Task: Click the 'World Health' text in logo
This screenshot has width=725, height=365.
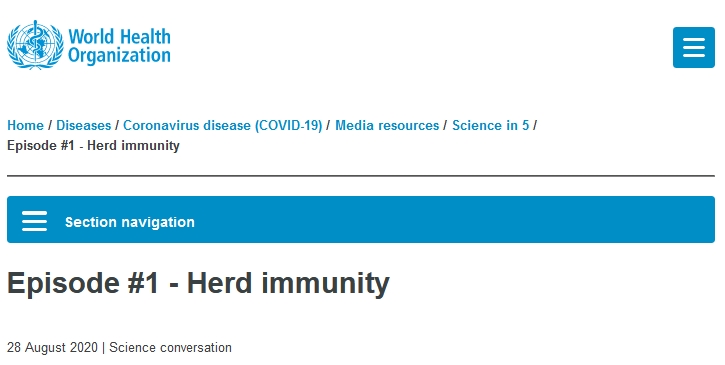Action: 119,37
